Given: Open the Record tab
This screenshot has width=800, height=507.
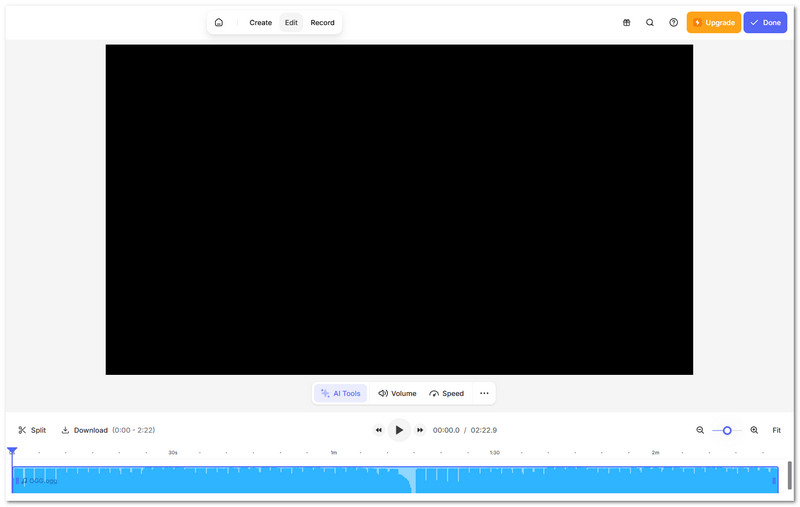Looking at the screenshot, I should pyautogui.click(x=322, y=22).
